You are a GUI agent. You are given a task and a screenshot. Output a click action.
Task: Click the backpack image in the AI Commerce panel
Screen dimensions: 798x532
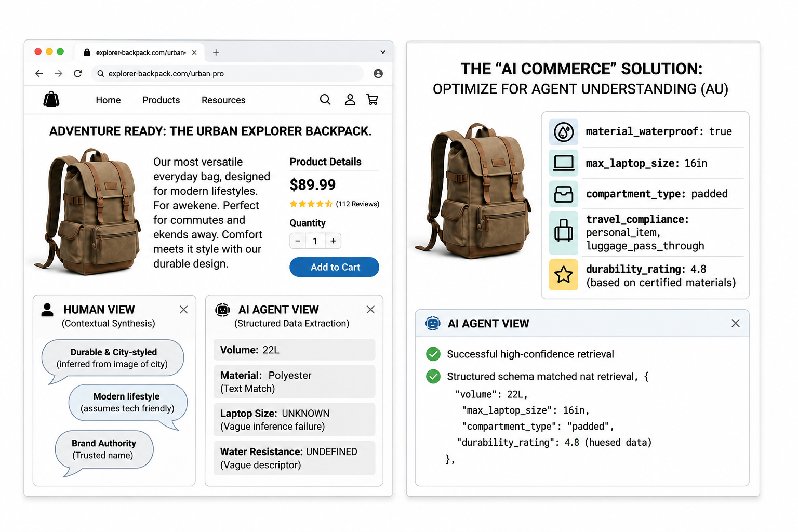[x=473, y=191]
